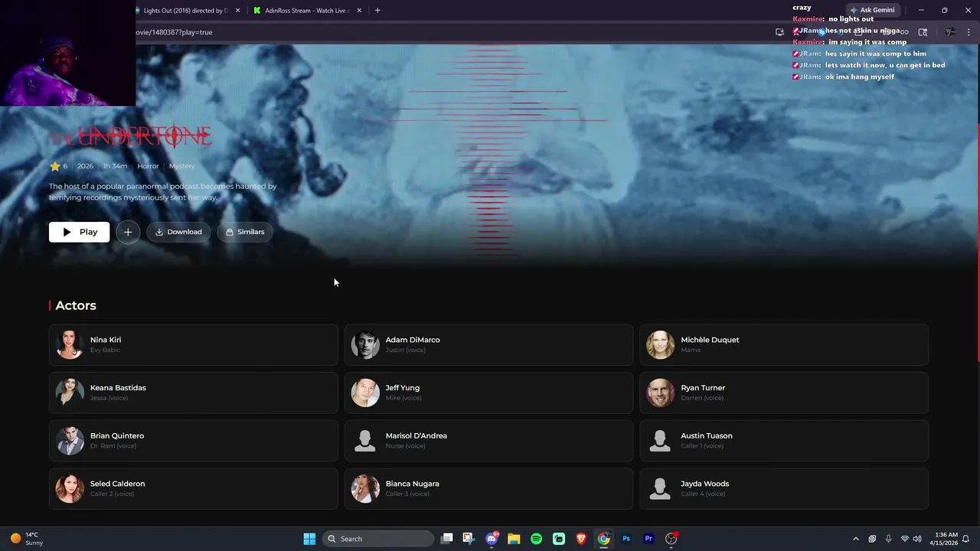Open the Windows Start menu
The width and height of the screenshot is (980, 551).
click(x=309, y=539)
